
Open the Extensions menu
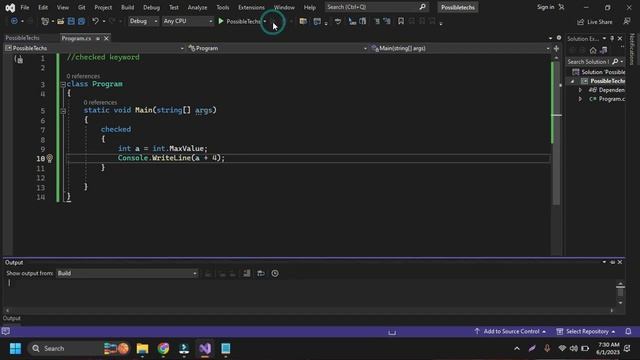pyautogui.click(x=251, y=7)
